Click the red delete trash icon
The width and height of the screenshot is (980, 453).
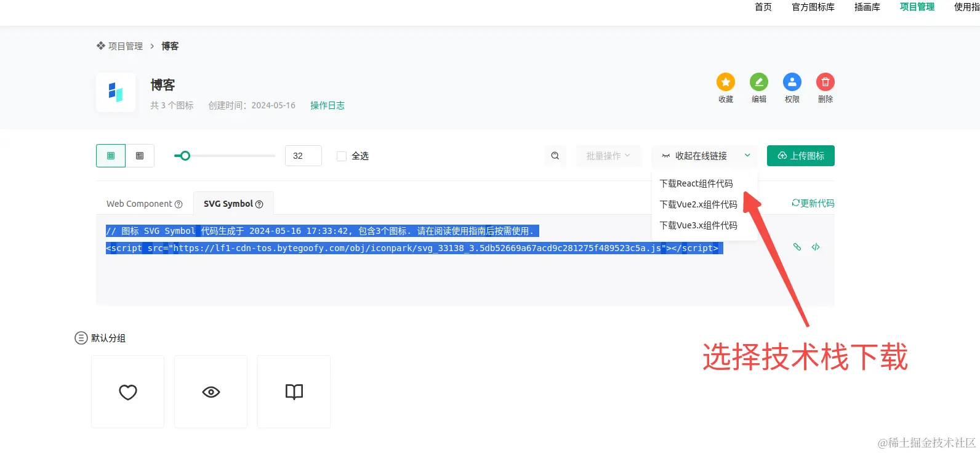point(825,82)
